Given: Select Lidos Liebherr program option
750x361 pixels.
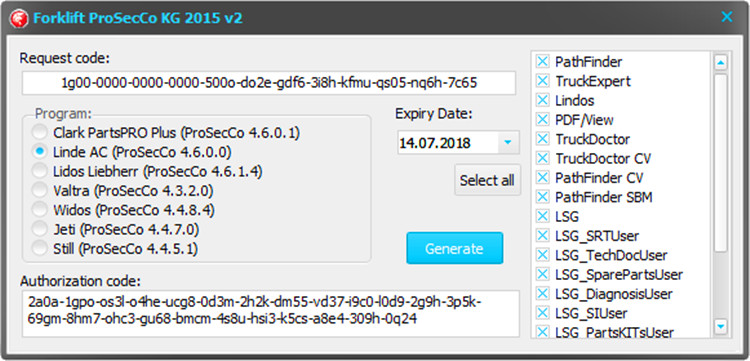Looking at the screenshot, I should tap(40, 171).
